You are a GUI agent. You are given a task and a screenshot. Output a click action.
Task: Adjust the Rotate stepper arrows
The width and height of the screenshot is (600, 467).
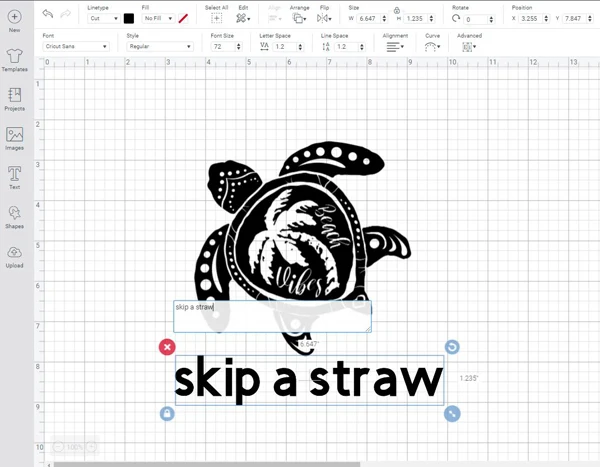coord(491,19)
